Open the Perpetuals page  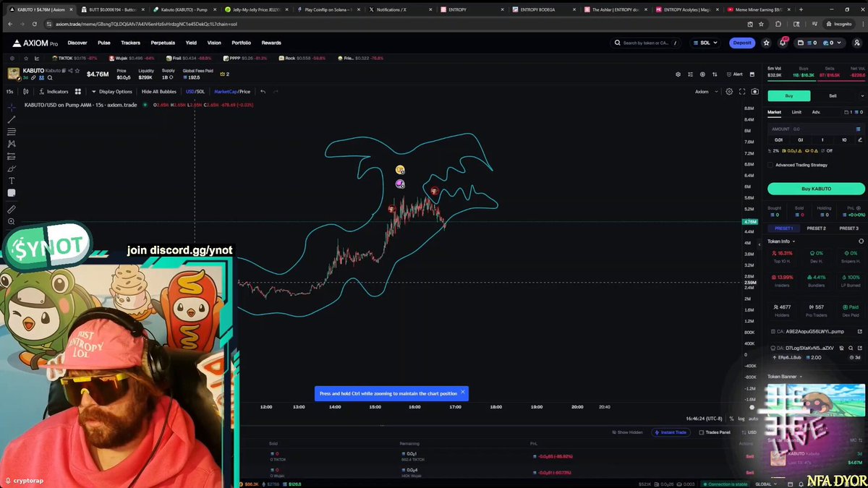click(163, 43)
